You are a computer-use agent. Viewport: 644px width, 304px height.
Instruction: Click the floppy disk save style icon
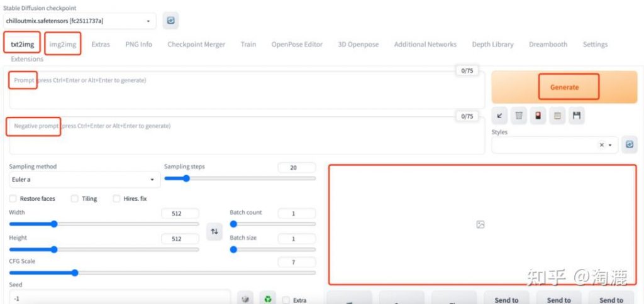[x=577, y=116]
